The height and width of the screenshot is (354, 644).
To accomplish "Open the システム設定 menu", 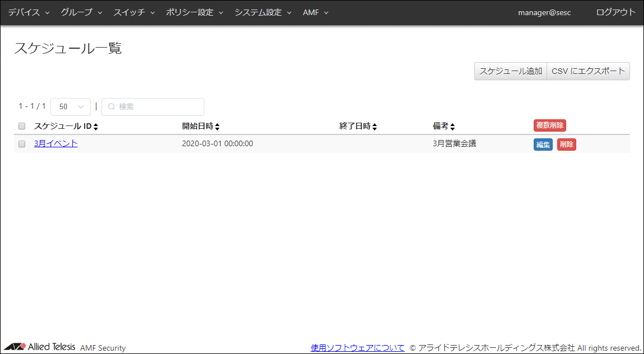I will [x=263, y=12].
